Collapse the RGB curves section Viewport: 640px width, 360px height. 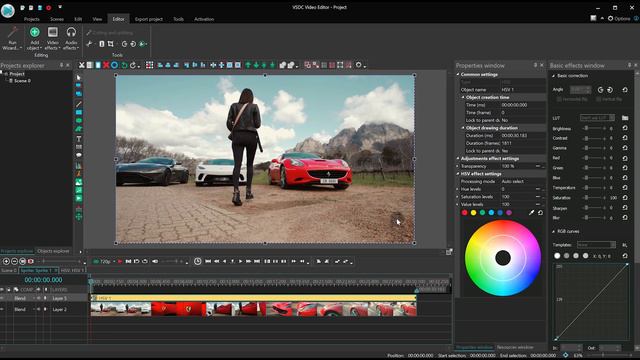(554, 231)
